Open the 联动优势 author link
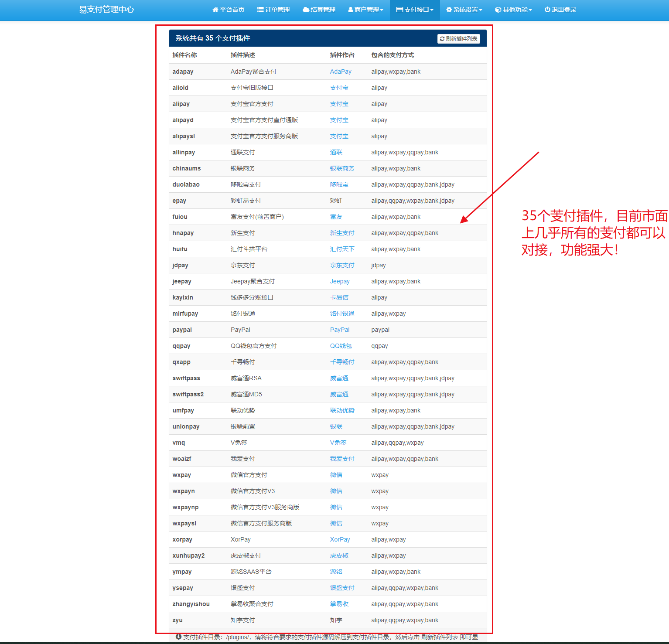 pos(342,410)
